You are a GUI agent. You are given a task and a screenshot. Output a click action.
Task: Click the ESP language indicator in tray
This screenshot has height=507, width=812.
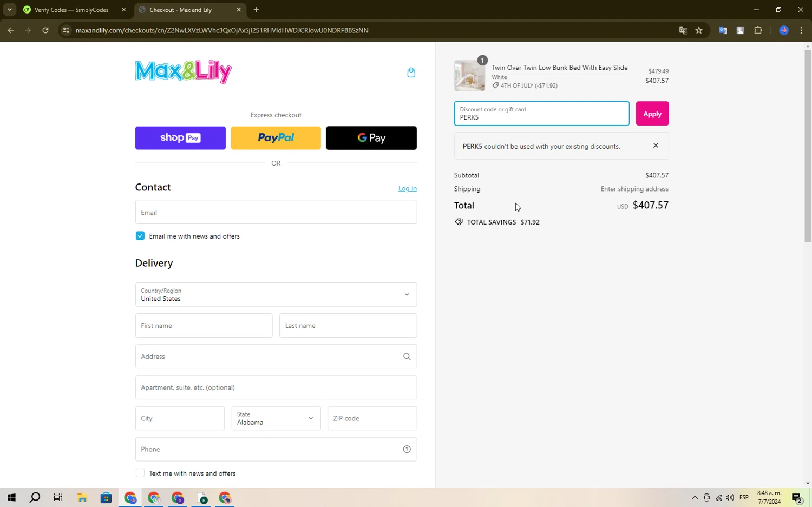point(744,498)
